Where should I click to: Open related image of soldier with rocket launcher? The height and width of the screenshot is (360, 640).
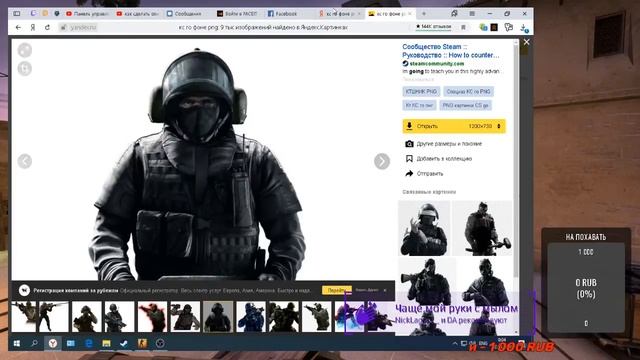(427, 281)
